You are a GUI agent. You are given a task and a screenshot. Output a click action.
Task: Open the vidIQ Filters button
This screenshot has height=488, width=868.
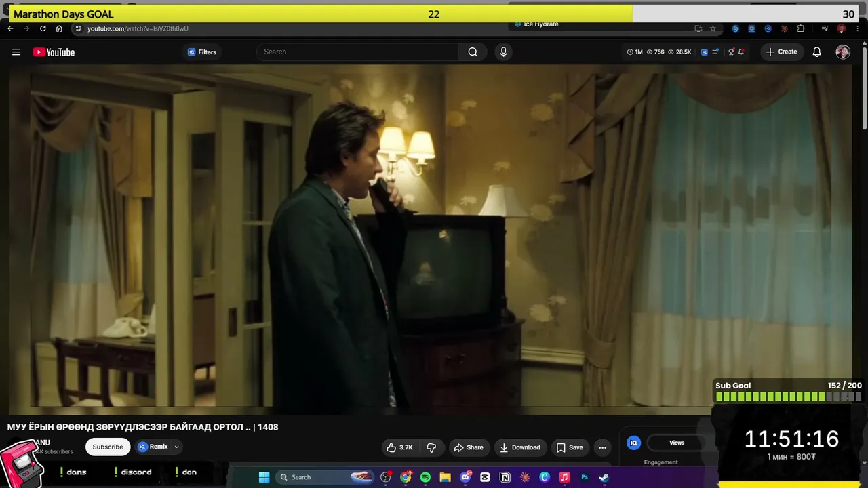[x=202, y=52]
